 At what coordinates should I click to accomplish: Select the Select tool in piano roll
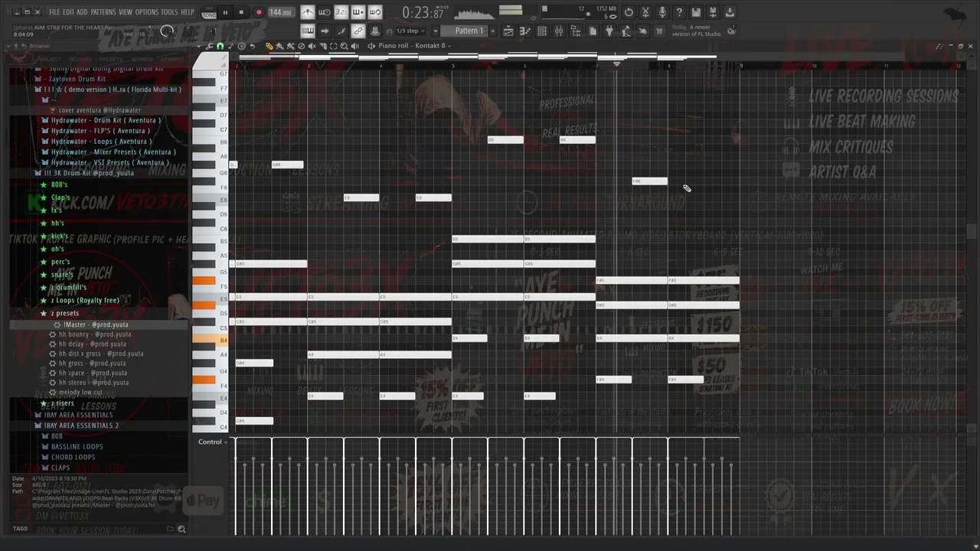(x=333, y=46)
